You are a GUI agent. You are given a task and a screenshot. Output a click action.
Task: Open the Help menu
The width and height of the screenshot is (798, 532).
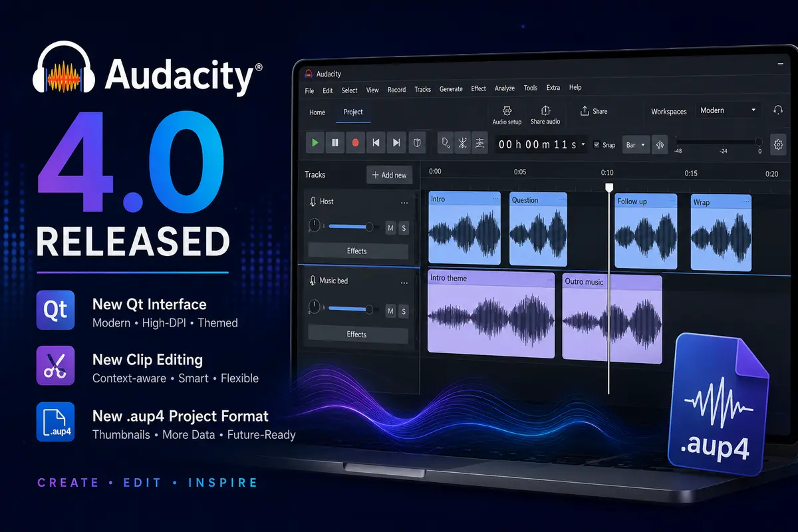[575, 87]
